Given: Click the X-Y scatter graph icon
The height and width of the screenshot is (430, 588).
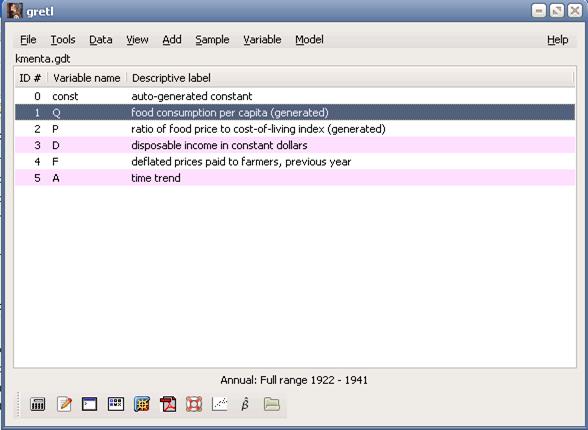Looking at the screenshot, I should 220,404.
